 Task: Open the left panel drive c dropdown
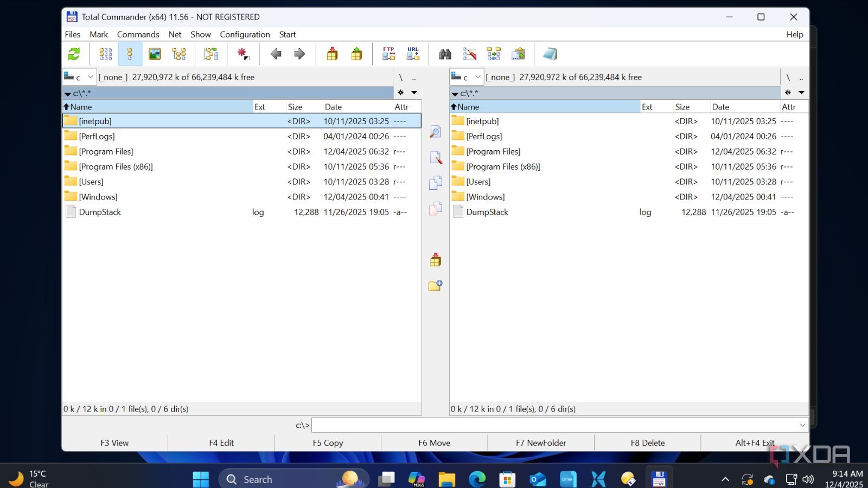click(79, 77)
